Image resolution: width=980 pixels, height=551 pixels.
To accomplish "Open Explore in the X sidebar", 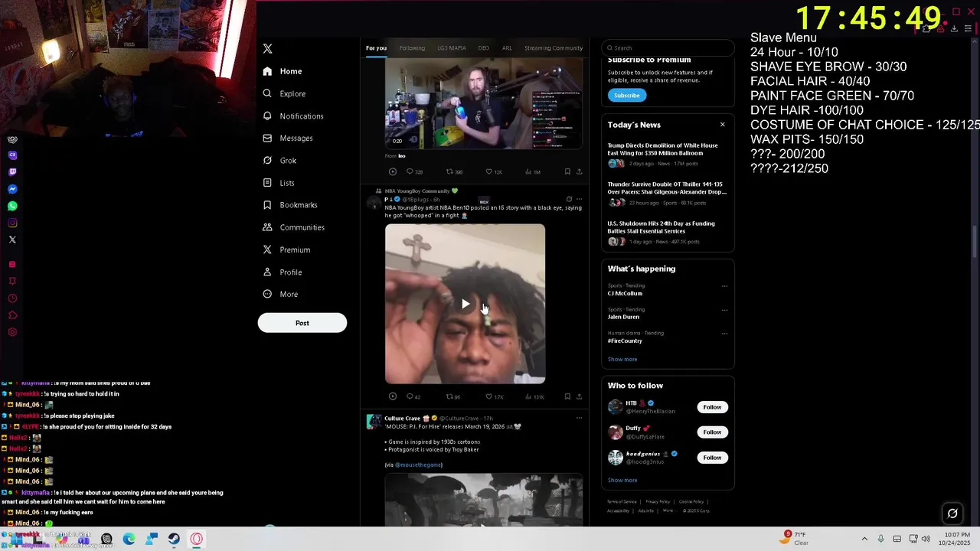I will click(x=284, y=93).
